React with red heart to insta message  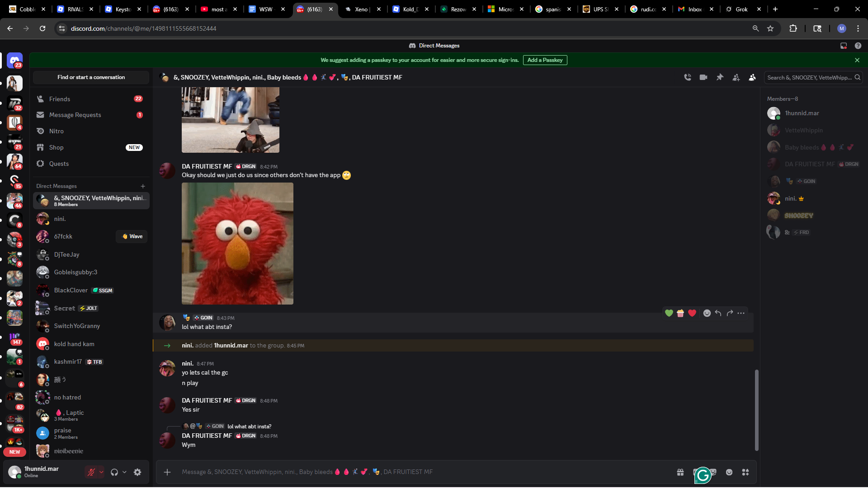pyautogui.click(x=692, y=313)
